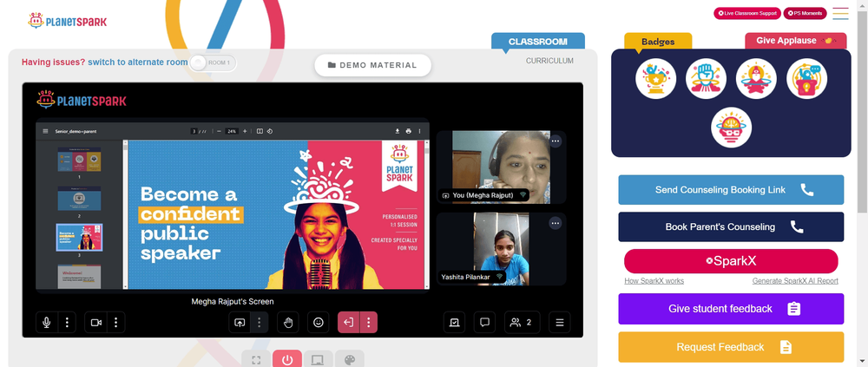Award the trophy star badge
The height and width of the screenshot is (367, 868).
pyautogui.click(x=656, y=79)
